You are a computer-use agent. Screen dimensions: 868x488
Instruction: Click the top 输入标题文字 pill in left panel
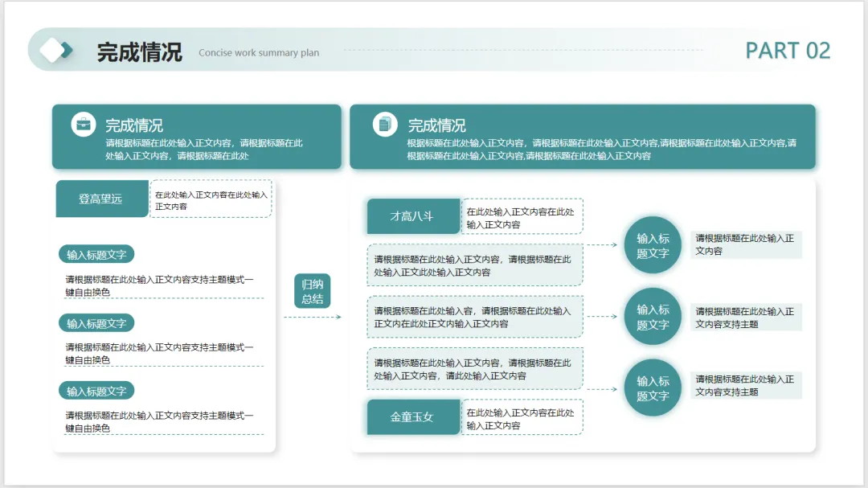96,254
